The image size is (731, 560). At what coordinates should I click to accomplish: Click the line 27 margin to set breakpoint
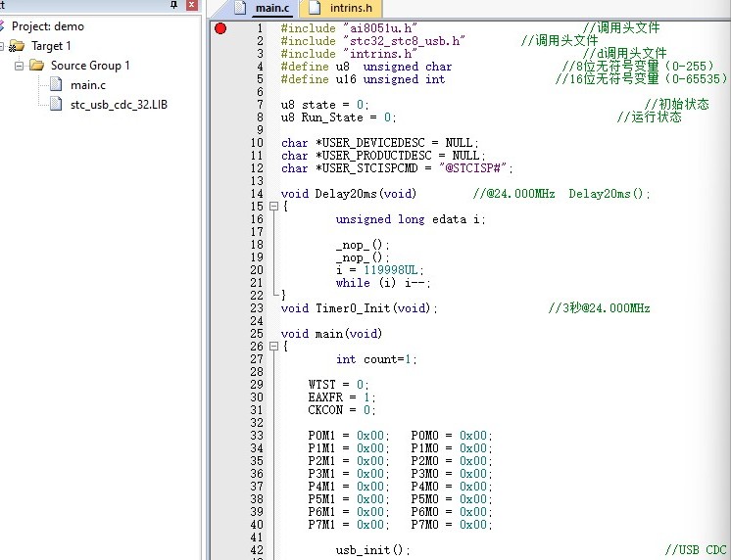click(x=220, y=359)
